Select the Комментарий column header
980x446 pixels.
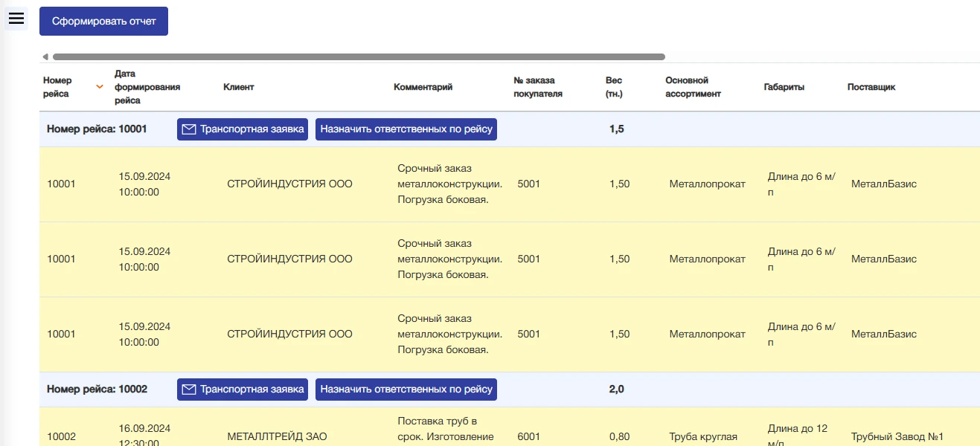tap(423, 87)
